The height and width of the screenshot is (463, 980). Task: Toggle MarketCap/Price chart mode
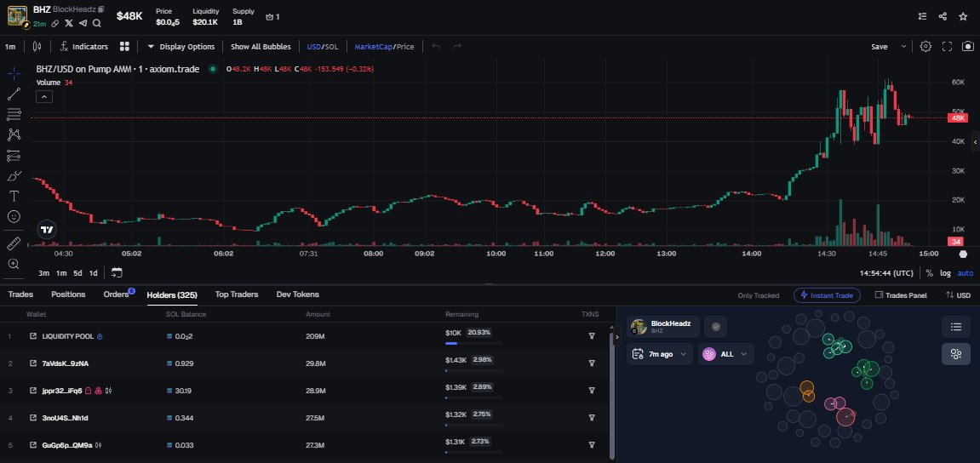384,46
